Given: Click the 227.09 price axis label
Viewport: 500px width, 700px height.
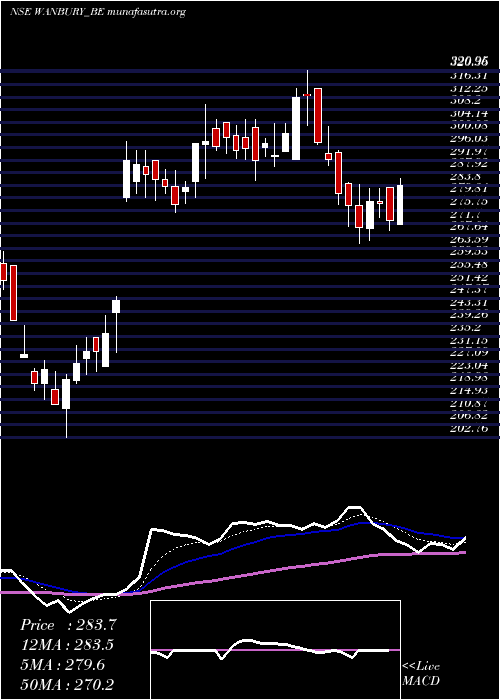Looking at the screenshot, I should [x=468, y=353].
